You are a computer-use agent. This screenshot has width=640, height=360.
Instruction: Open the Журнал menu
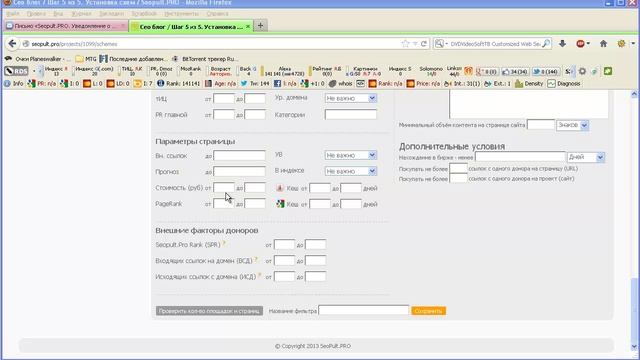click(81, 14)
